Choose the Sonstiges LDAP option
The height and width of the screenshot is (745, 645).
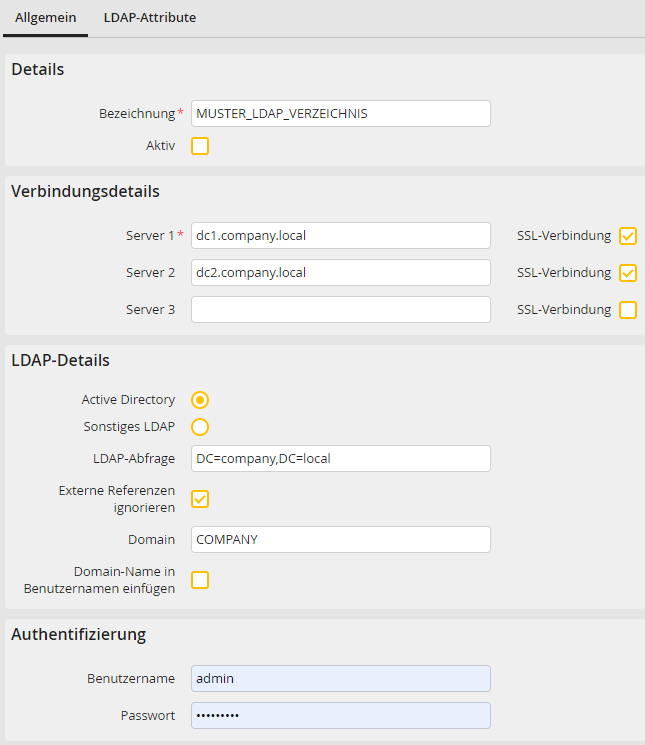200,427
